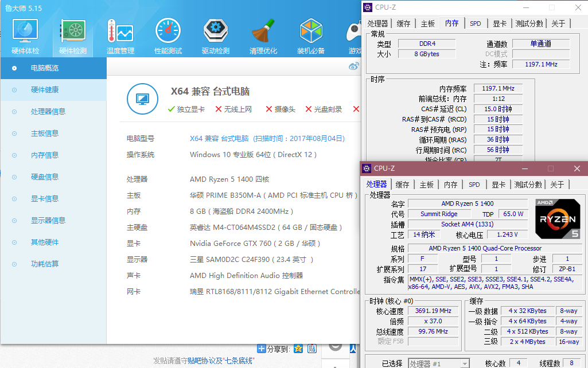The height and width of the screenshot is (368, 588).
Task: Switch to 缓存 tab in front CPU-Z window
Action: tap(403, 185)
